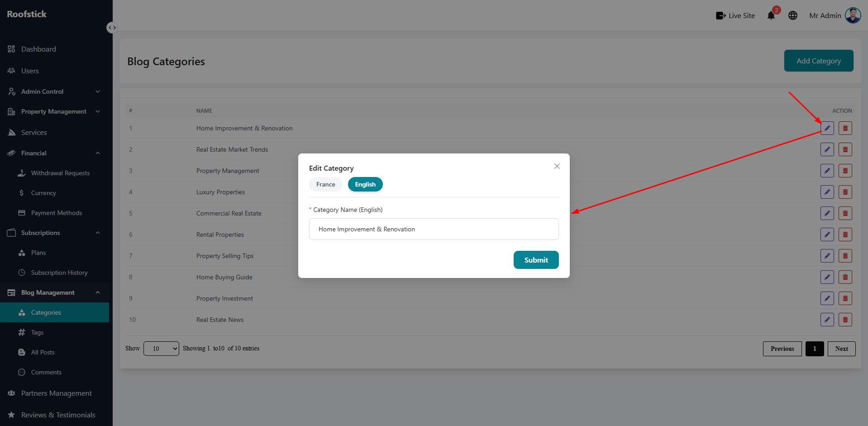
Task: Collapse the Subscriptions menu
Action: pos(54,233)
